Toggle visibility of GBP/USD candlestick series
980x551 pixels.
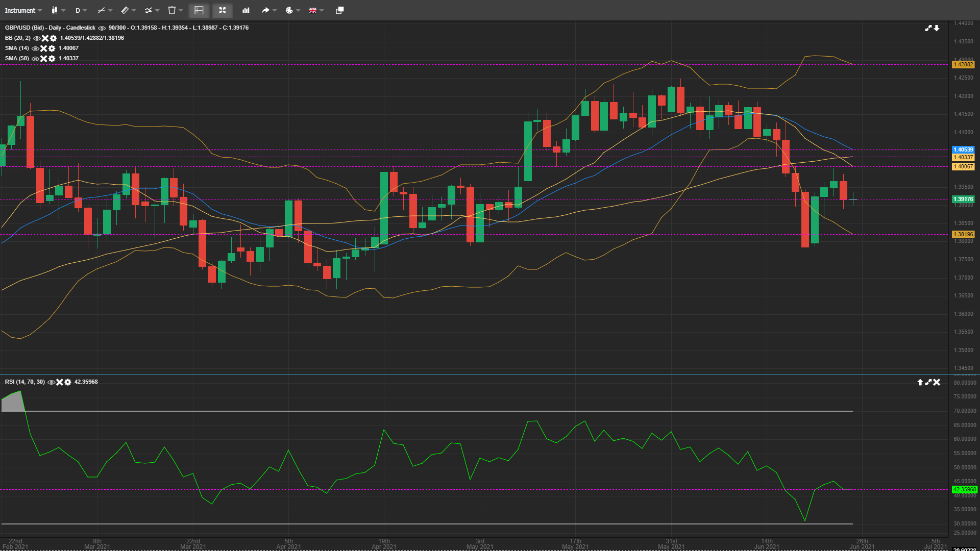(102, 28)
